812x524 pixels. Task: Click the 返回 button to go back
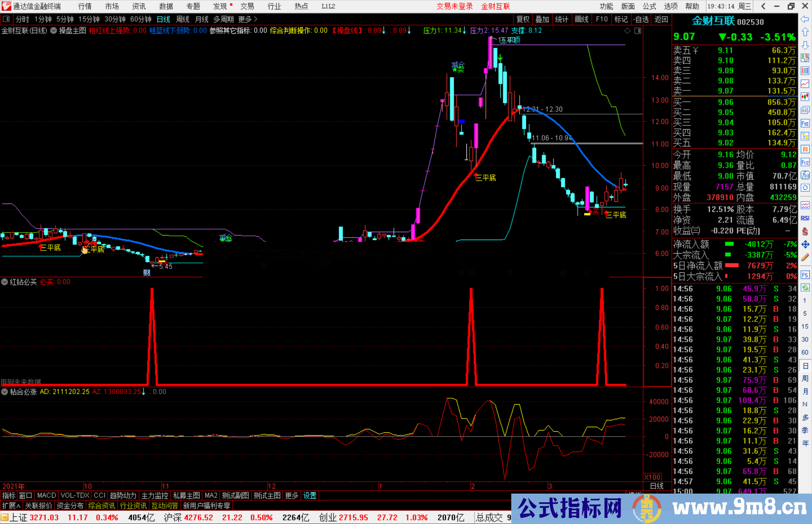coord(661,19)
